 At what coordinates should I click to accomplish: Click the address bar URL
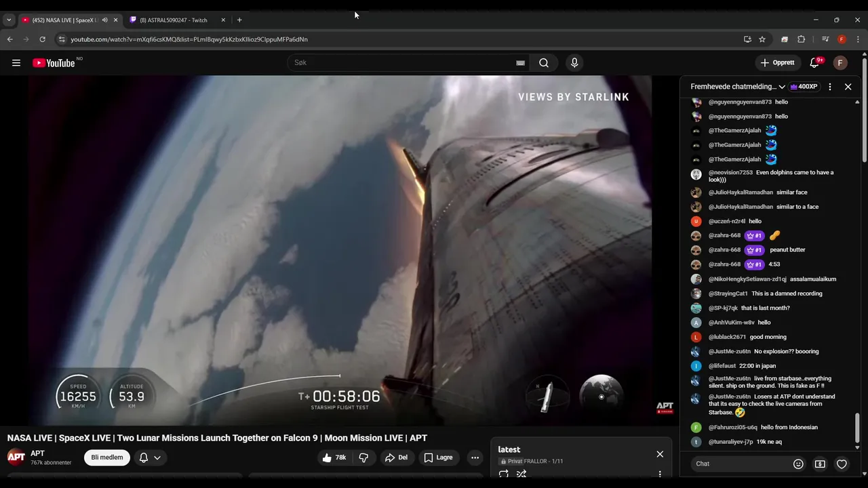pyautogui.click(x=189, y=39)
